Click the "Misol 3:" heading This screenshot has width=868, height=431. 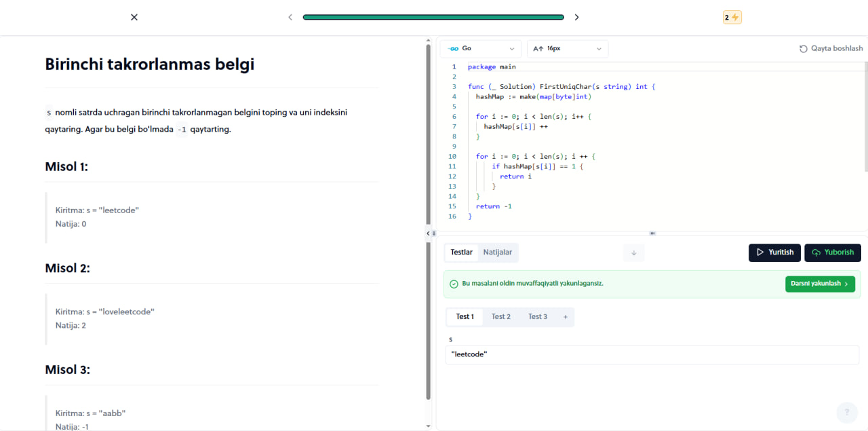[67, 370]
